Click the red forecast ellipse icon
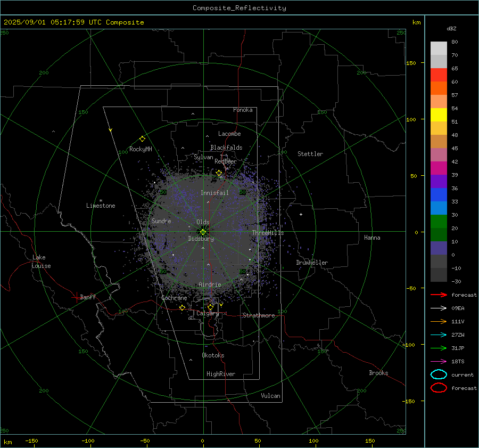This screenshot has height=448, width=479. click(439, 388)
